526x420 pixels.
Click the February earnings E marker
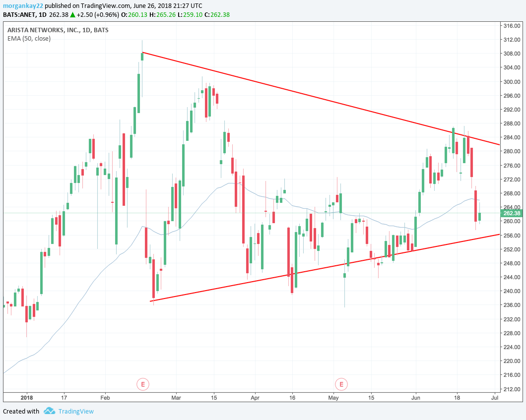coord(143,384)
